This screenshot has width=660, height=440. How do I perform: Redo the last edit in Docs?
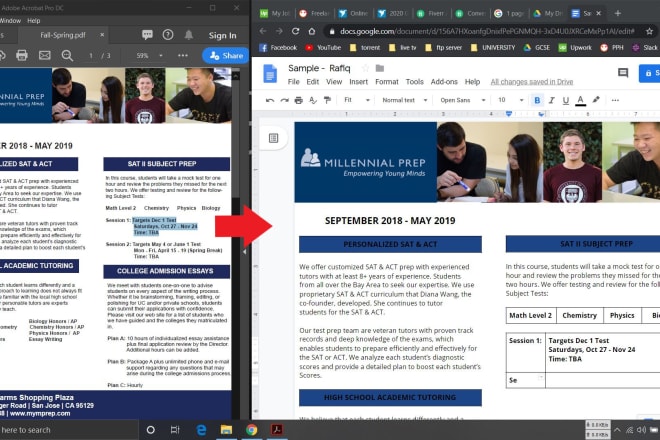click(285, 100)
